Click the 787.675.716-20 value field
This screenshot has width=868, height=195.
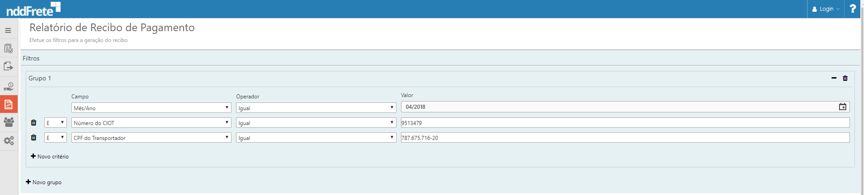625,138
